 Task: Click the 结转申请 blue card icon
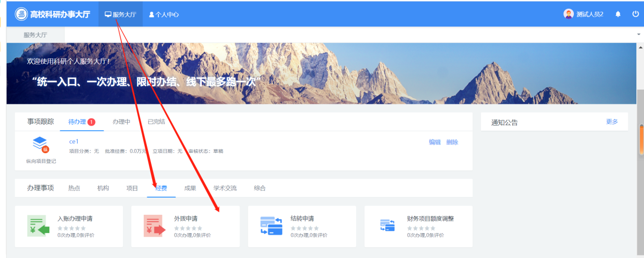tap(271, 226)
